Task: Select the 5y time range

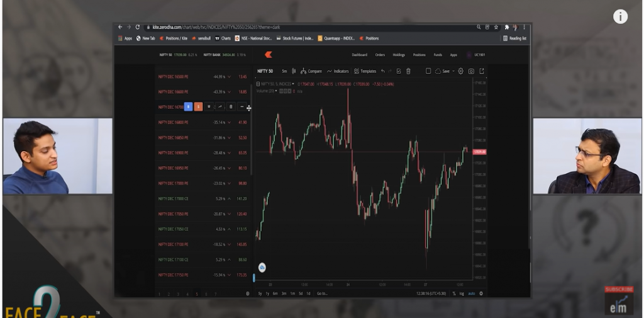Action: tap(260, 293)
